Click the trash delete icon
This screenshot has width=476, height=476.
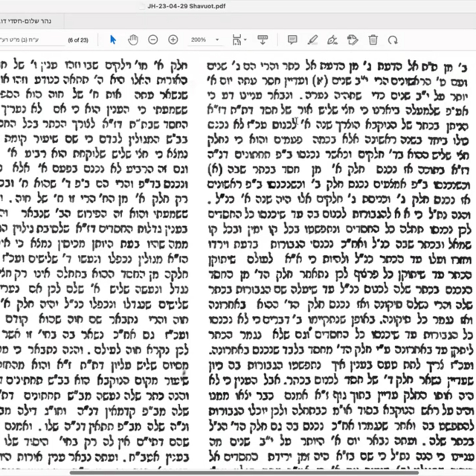coord(373,40)
